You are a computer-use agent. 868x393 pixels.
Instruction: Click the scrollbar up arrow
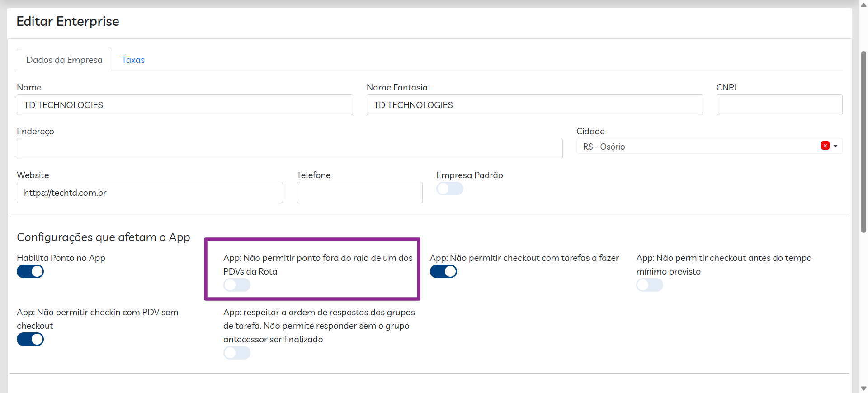(863, 5)
